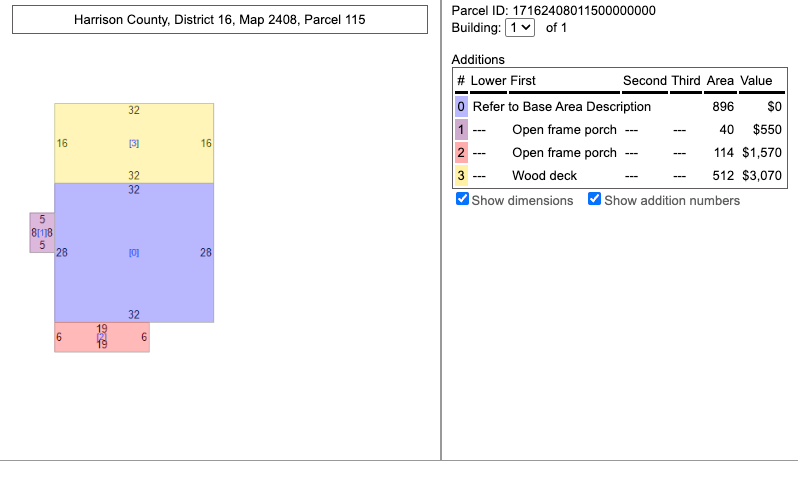Click the pink swatch for addition 2
This screenshot has height=479, width=798.
coord(461,153)
